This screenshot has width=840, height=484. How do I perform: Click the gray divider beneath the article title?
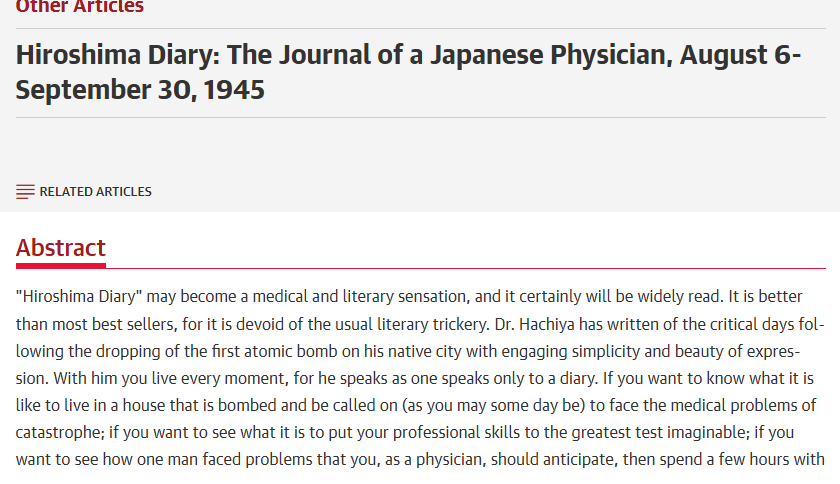421,117
